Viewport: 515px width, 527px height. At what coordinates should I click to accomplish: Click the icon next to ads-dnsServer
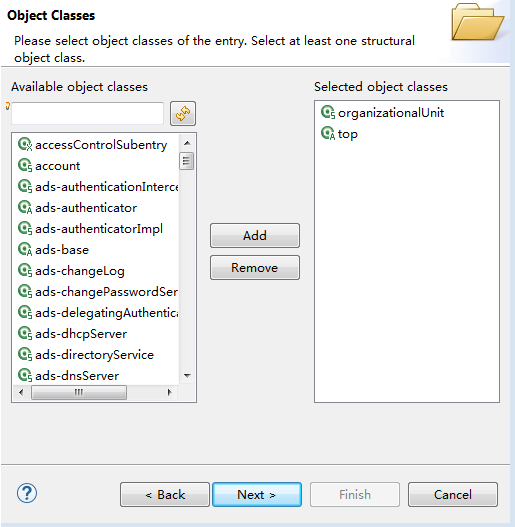25,375
